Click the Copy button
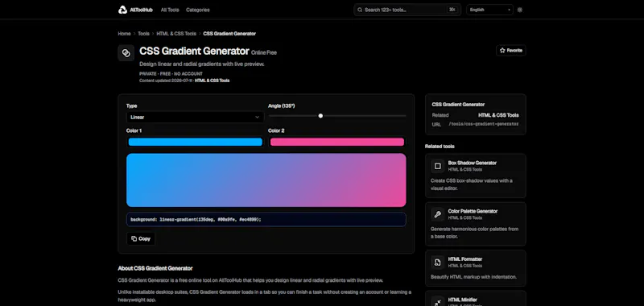The width and height of the screenshot is (644, 306). 141,238
